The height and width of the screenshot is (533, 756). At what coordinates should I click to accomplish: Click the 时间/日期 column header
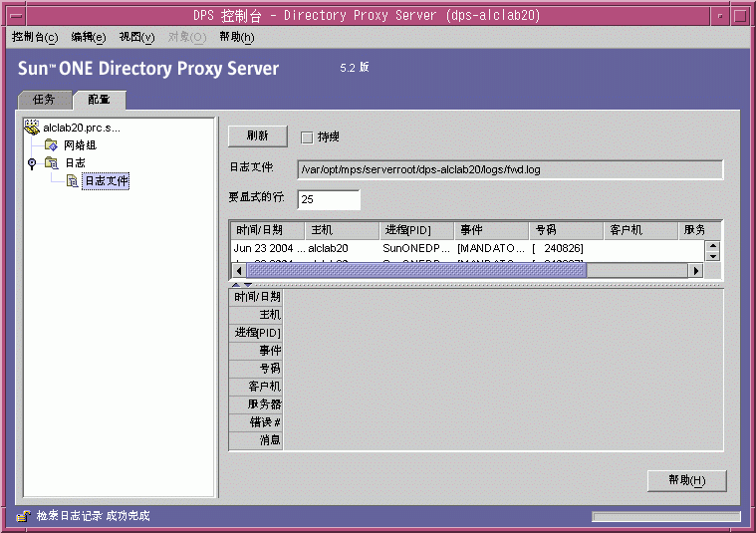(268, 230)
